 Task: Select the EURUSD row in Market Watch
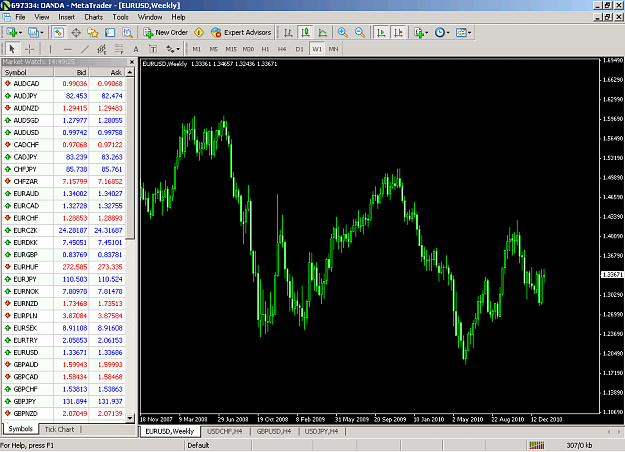[x=63, y=352]
